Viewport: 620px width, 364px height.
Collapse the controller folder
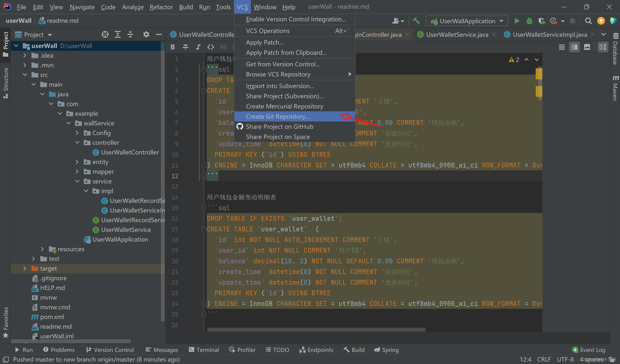point(77,143)
